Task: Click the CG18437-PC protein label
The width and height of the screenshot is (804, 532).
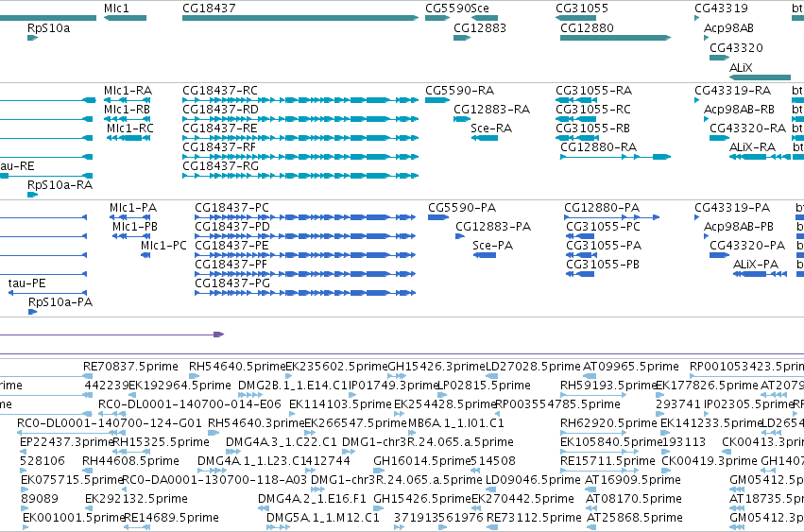Action: click(x=231, y=208)
